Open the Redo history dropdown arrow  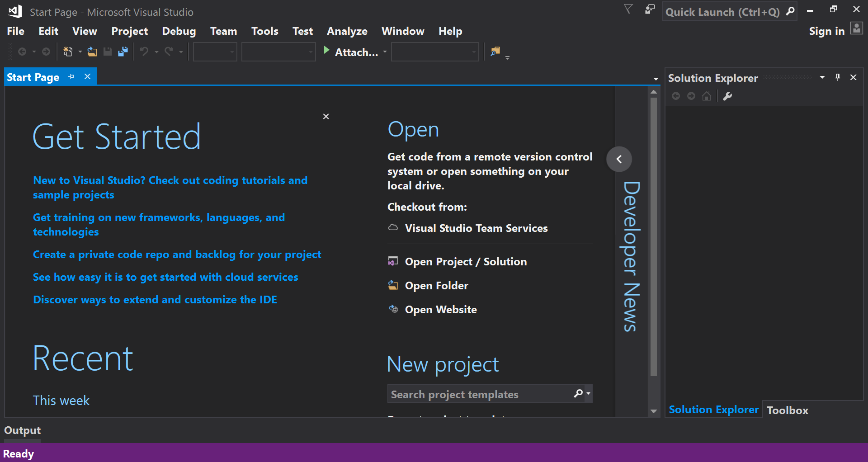click(181, 52)
